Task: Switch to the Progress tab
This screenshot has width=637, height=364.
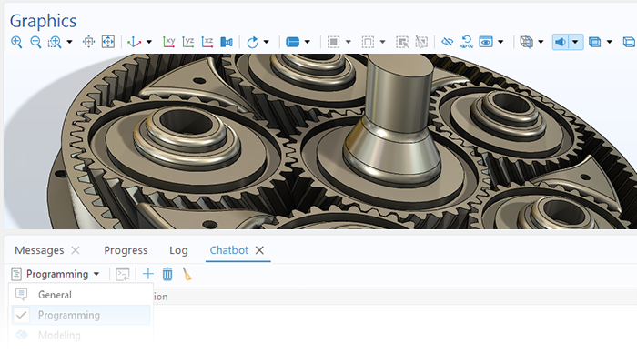Action: [x=126, y=250]
